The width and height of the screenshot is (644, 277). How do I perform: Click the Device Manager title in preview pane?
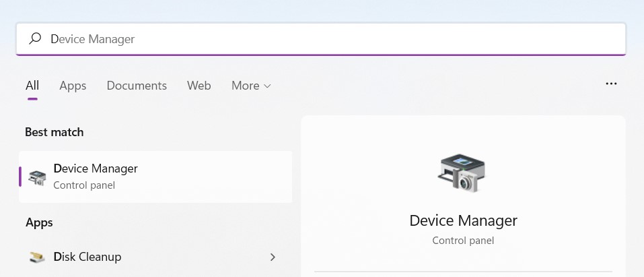point(463,220)
